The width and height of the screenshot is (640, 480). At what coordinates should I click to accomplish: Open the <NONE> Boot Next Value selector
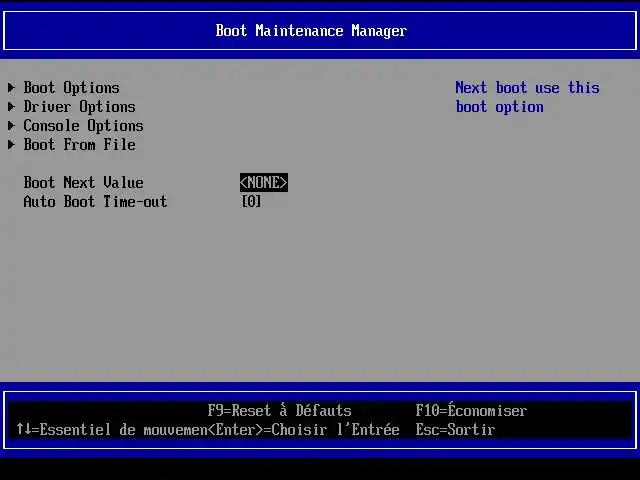264,182
